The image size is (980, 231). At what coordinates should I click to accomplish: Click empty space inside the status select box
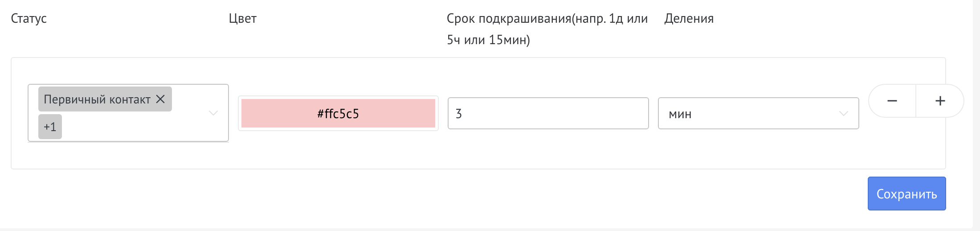(134, 127)
